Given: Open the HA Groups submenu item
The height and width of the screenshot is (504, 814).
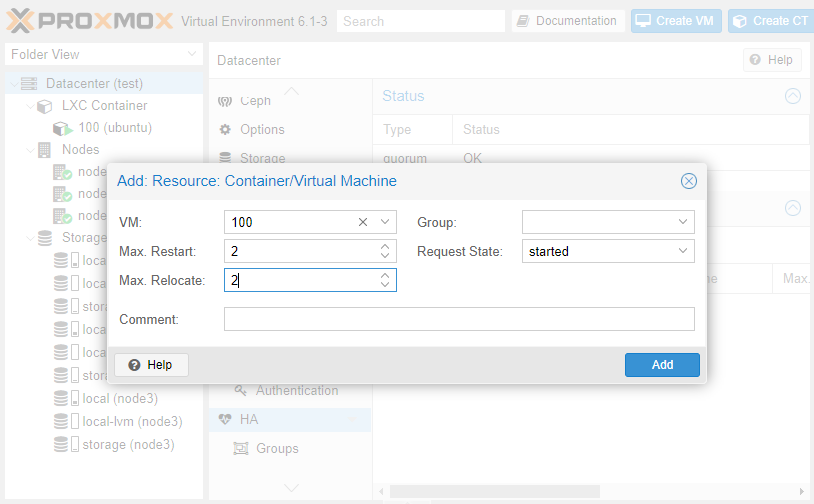Looking at the screenshot, I should tap(276, 448).
